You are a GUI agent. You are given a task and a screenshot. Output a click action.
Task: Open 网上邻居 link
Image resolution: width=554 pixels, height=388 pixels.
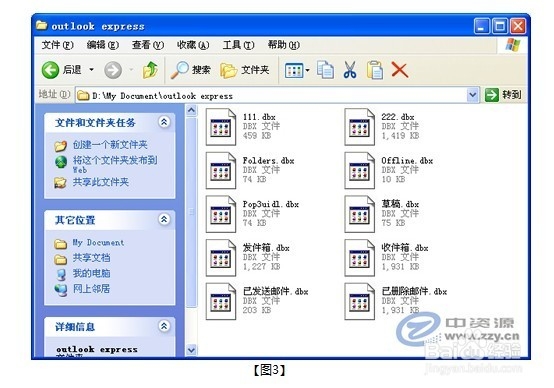pyautogui.click(x=92, y=289)
